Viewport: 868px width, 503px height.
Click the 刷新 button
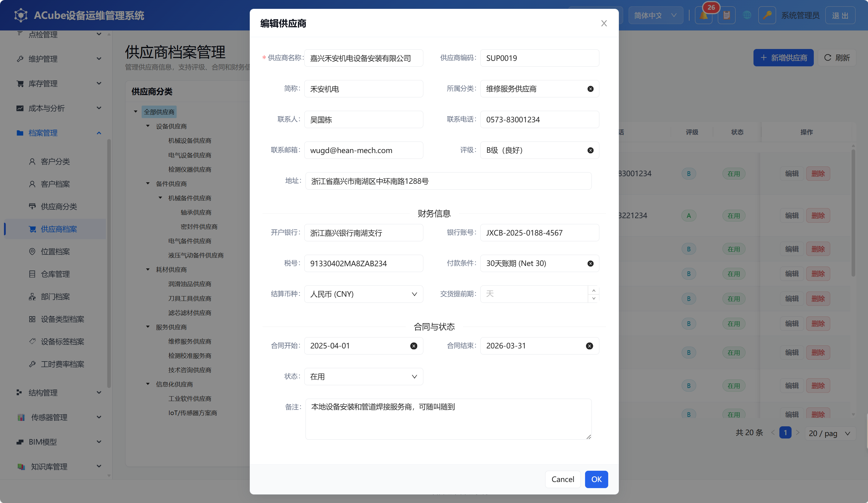[x=837, y=58]
